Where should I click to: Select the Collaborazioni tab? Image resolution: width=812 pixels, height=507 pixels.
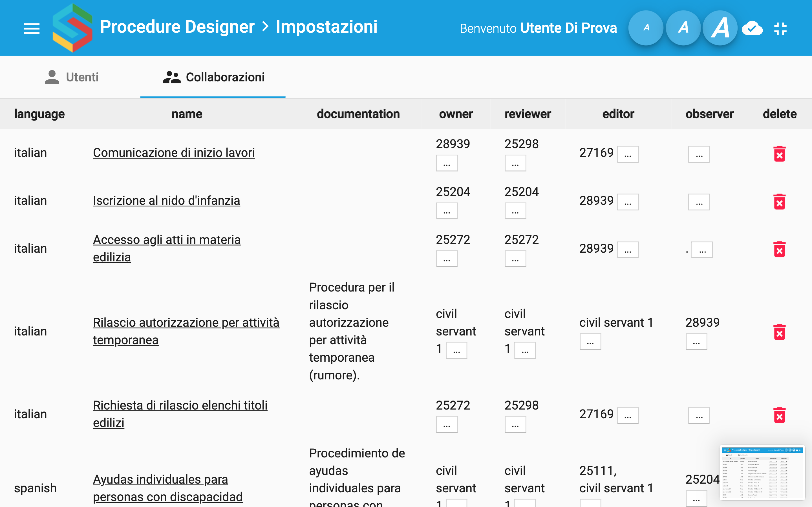[x=213, y=77]
